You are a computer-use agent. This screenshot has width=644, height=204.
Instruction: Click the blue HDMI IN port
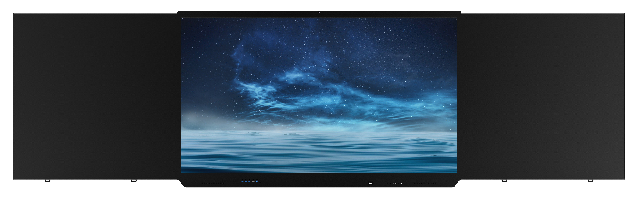257,181
